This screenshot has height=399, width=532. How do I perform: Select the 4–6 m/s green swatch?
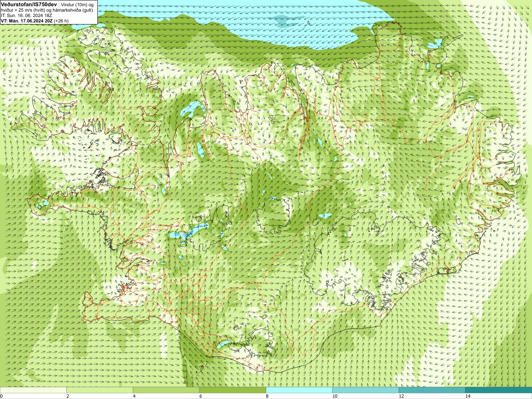(x=166, y=390)
